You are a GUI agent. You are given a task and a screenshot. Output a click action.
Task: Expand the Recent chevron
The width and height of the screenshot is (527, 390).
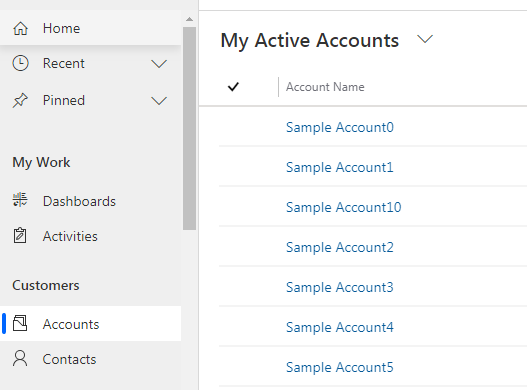pos(159,64)
